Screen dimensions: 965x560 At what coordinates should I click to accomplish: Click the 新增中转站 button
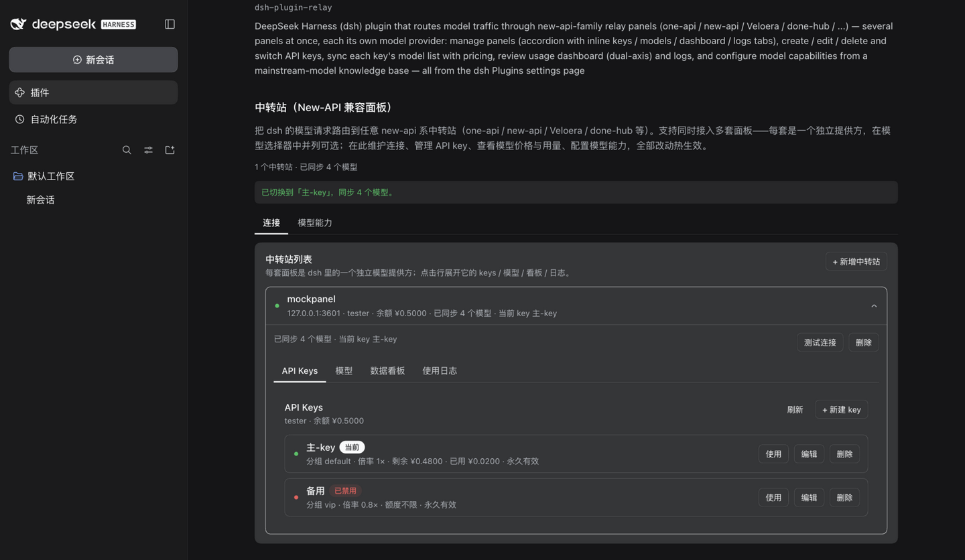pos(856,261)
